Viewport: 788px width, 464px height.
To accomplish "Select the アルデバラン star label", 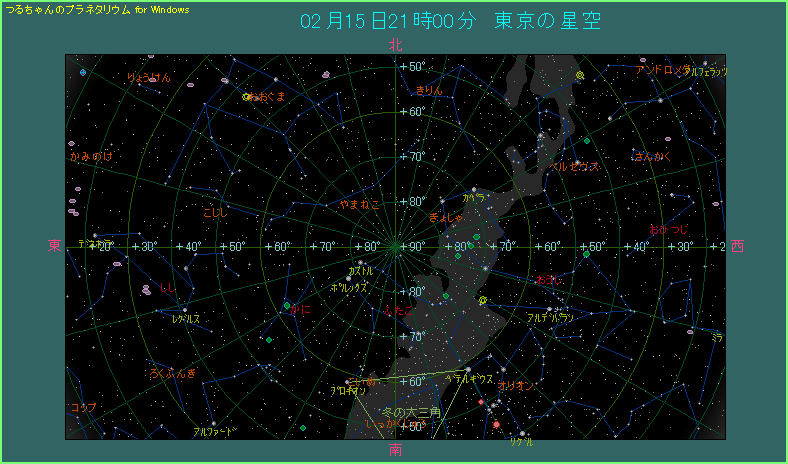I will click(550, 317).
